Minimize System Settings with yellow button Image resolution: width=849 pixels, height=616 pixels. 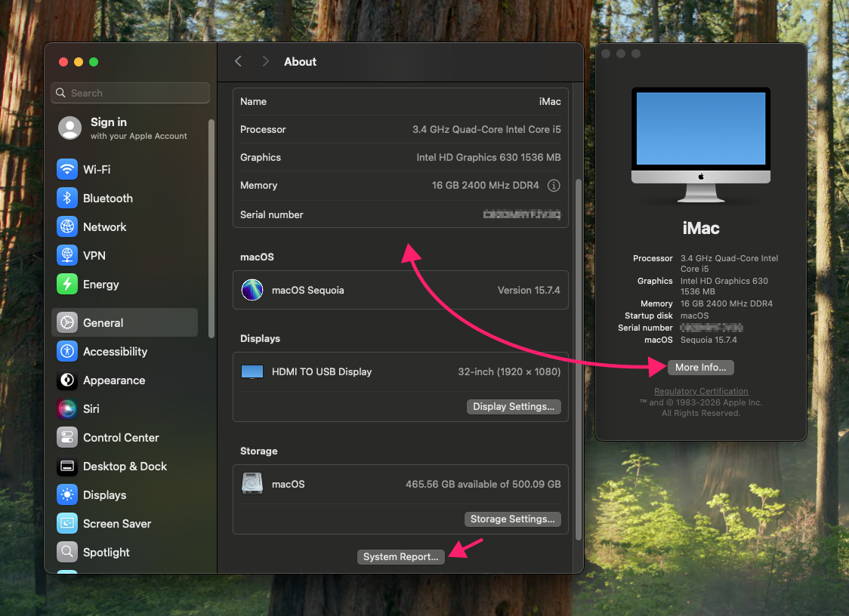click(x=79, y=62)
